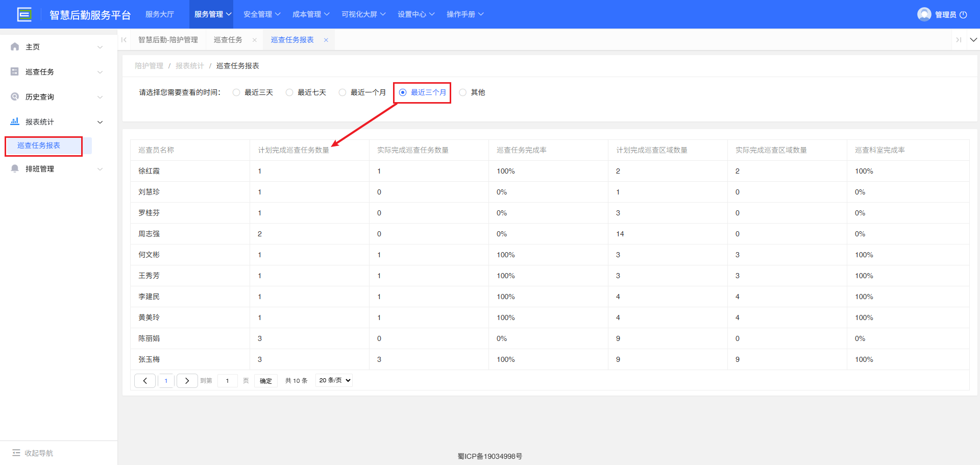980x465 pixels.
Task: Expand the 主页 sidebar section
Action: (x=100, y=47)
